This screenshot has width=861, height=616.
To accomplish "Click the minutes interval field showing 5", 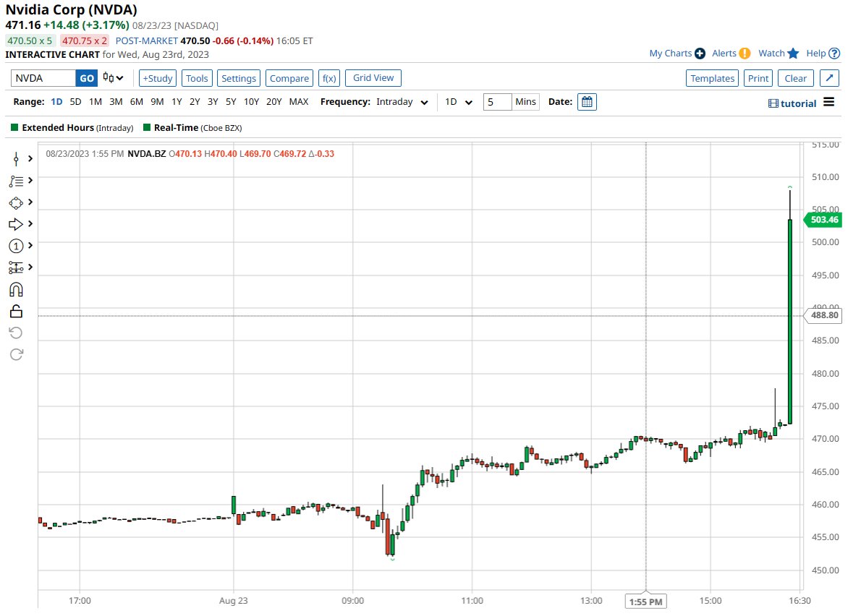I will click(x=498, y=102).
